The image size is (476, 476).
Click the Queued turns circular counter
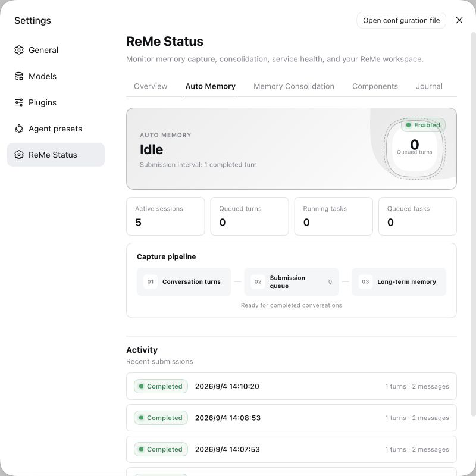414,149
